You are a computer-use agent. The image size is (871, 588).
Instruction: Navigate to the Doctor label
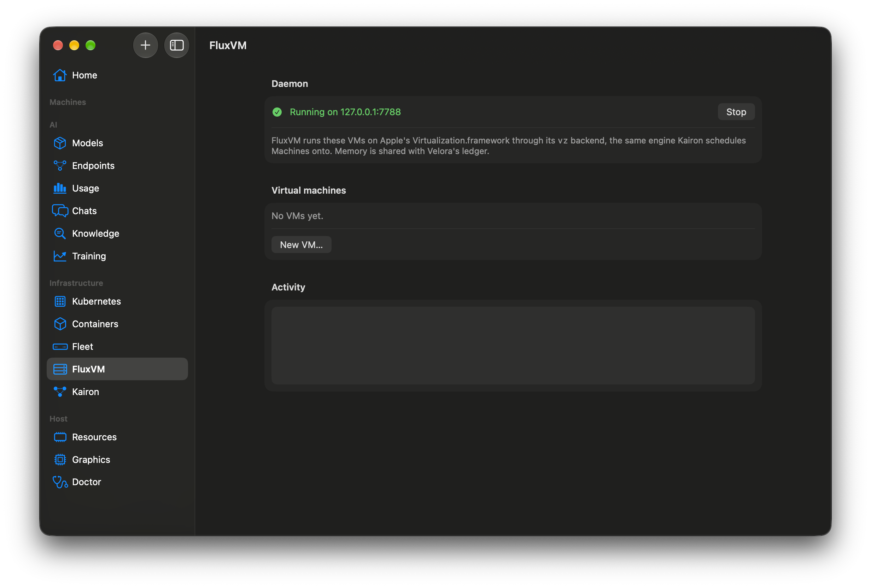(x=87, y=482)
